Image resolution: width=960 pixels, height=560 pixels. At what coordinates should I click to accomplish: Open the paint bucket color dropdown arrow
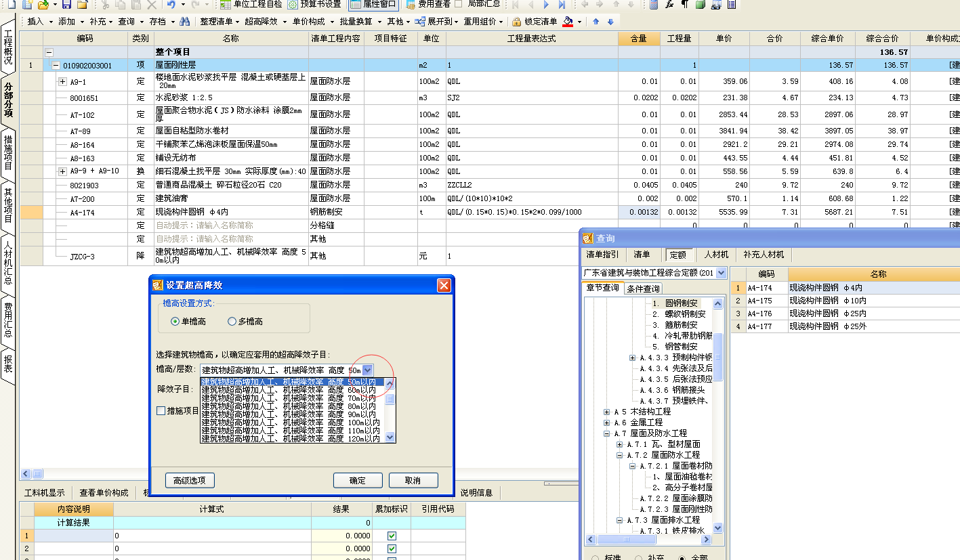[x=580, y=22]
